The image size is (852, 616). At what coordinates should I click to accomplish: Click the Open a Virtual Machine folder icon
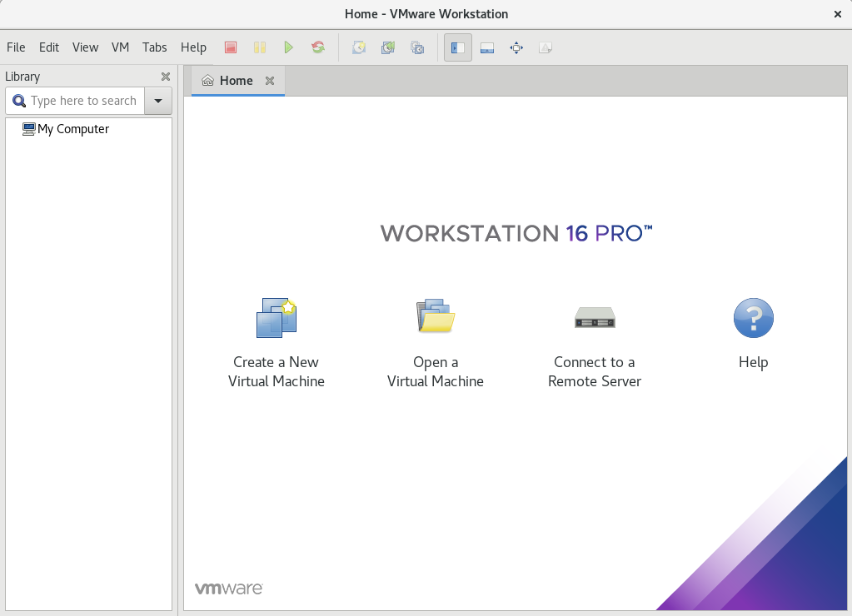click(436, 316)
